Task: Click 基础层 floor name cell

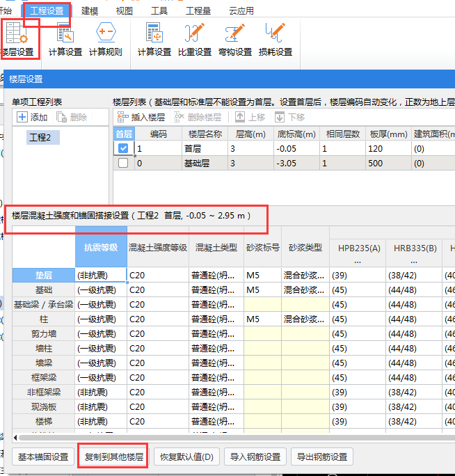Action: pos(205,163)
